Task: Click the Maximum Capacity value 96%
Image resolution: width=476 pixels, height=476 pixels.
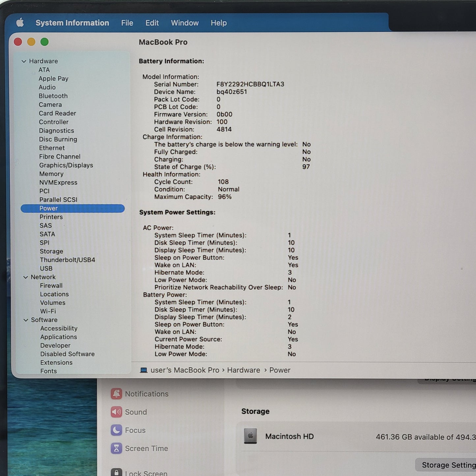Action: point(225,197)
